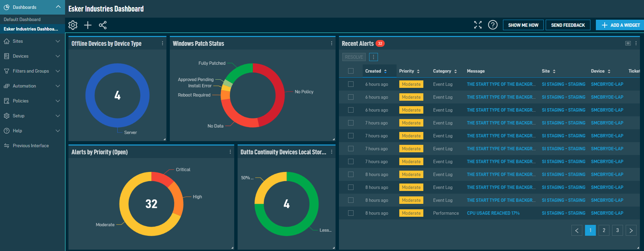
Task: Click the Previous Interface swap icon
Action: click(x=6, y=146)
